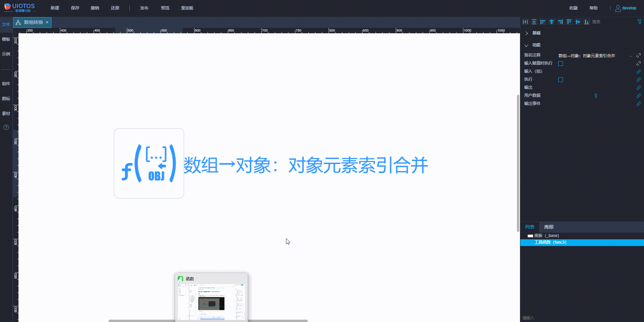This screenshot has height=322, width=644.
Task: Enable the 输入赋值时执行 checkbox
Action: pos(561,63)
